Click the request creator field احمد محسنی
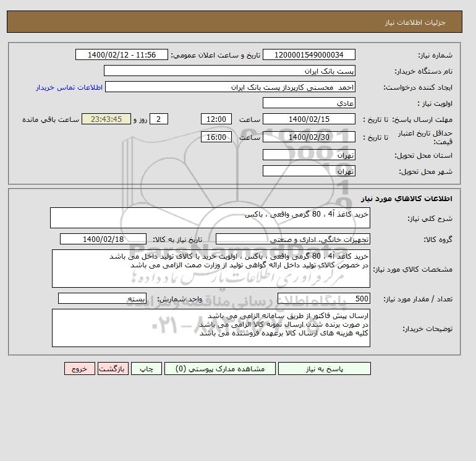Screen dimensions: 476x461 pyautogui.click(x=230, y=87)
